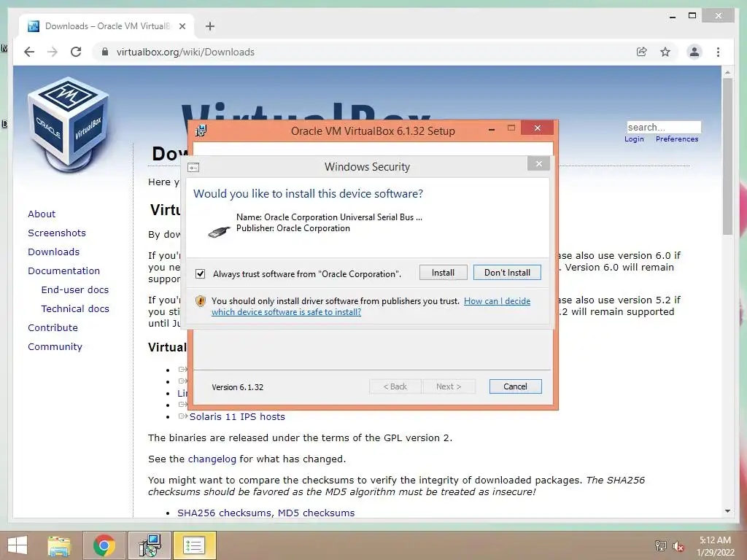Click the Chrome back arrow

[29, 52]
